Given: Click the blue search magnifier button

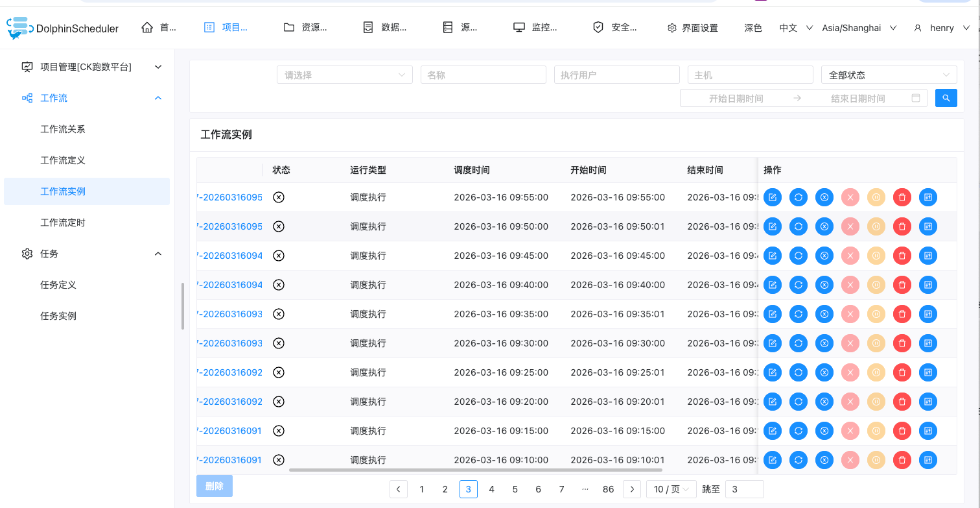Looking at the screenshot, I should point(946,98).
